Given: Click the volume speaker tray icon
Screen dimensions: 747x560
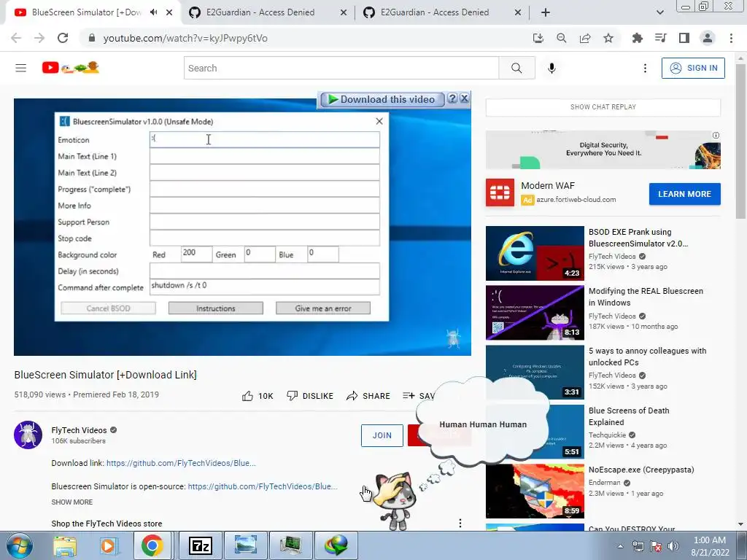Looking at the screenshot, I should click(x=673, y=546).
